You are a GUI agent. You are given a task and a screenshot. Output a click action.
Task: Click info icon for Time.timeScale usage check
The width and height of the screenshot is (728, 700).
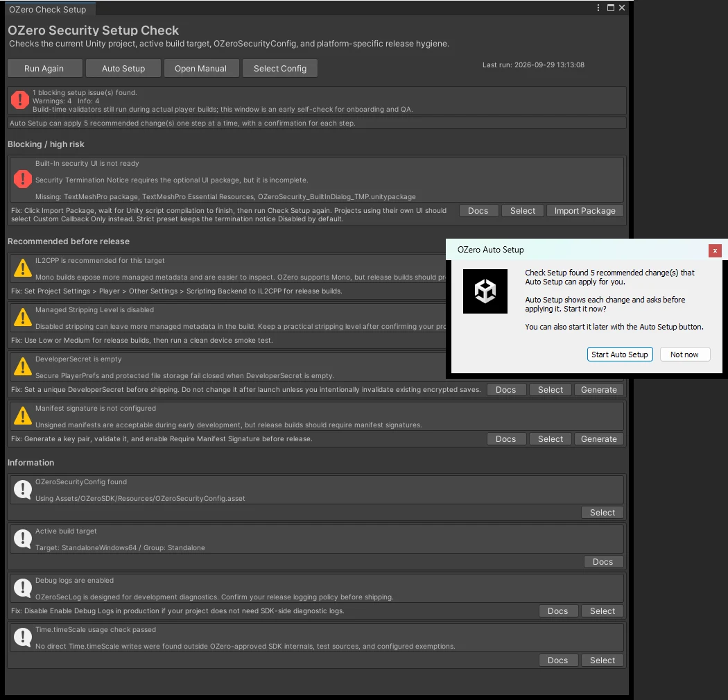point(23,637)
